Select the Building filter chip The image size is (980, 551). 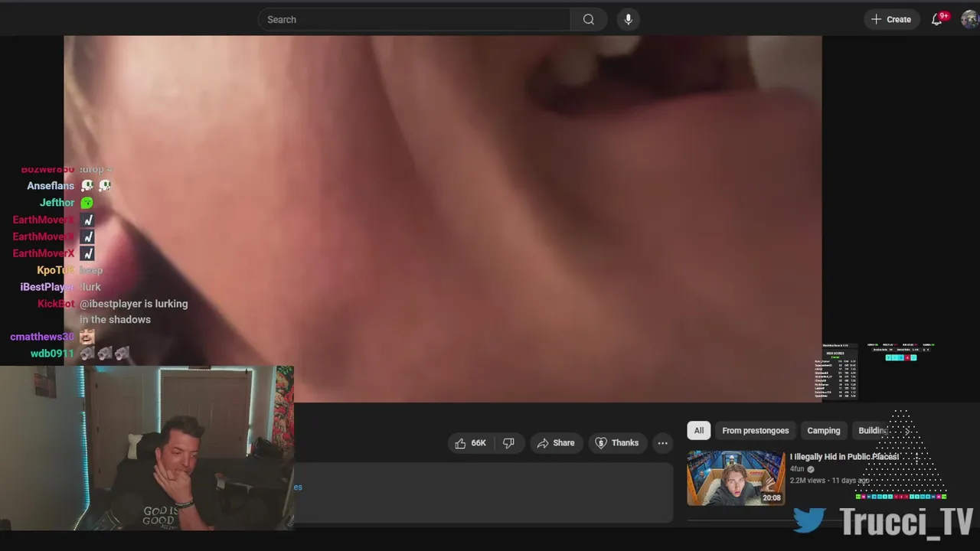[x=873, y=431]
